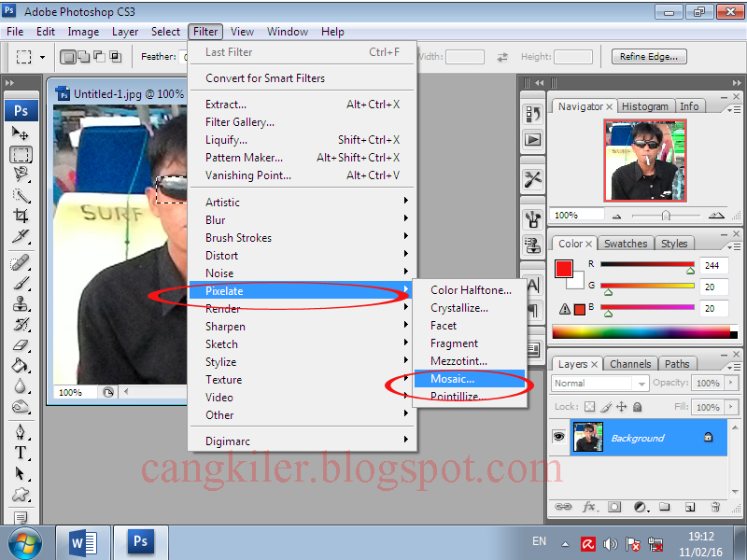Switch to the Histogram tab

(x=645, y=106)
